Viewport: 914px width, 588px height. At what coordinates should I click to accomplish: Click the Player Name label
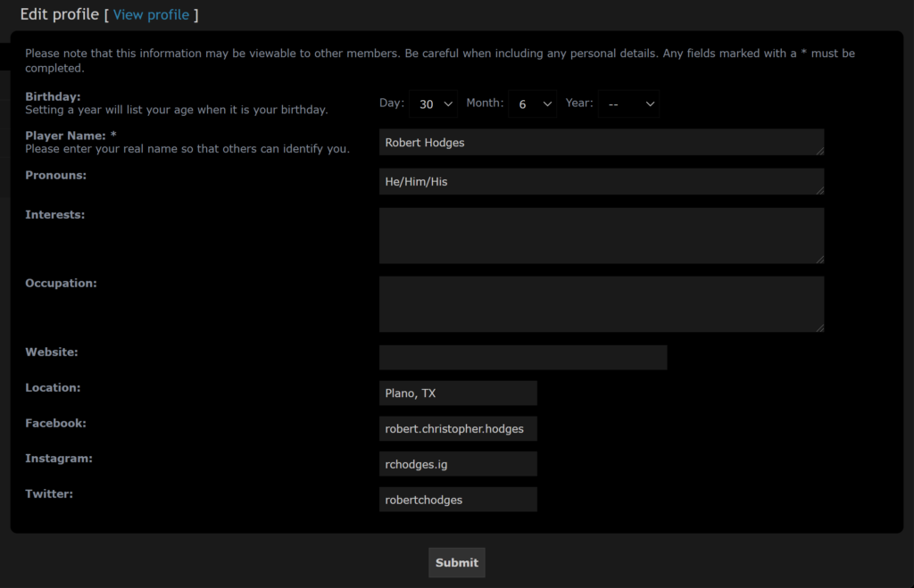(71, 136)
